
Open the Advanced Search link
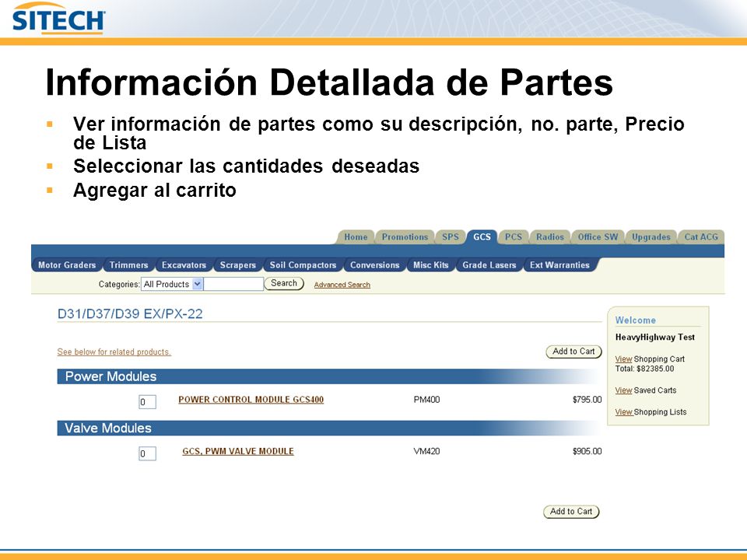pyautogui.click(x=342, y=285)
